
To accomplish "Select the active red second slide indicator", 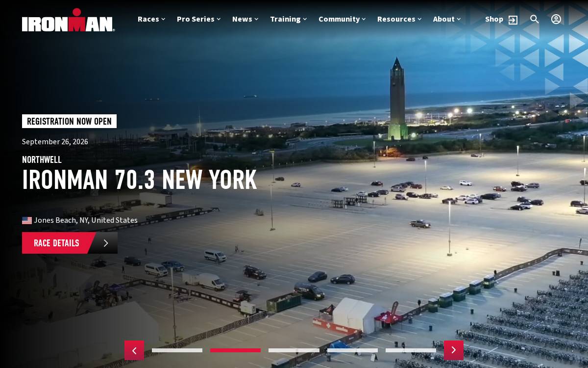I will (235, 350).
